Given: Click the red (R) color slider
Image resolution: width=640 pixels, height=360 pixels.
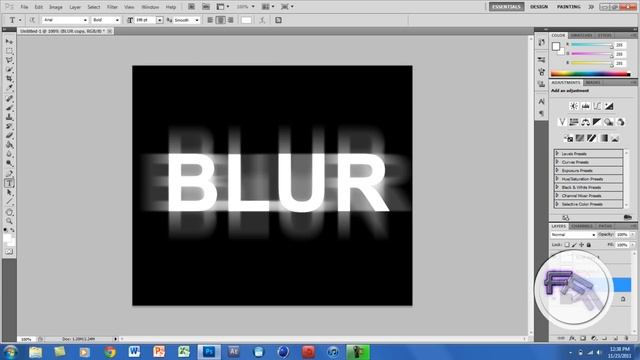Looking at the screenshot, I should coord(592,45).
